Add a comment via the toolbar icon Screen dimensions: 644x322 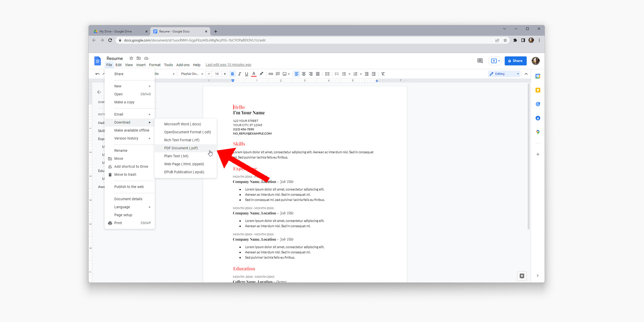click(x=277, y=74)
